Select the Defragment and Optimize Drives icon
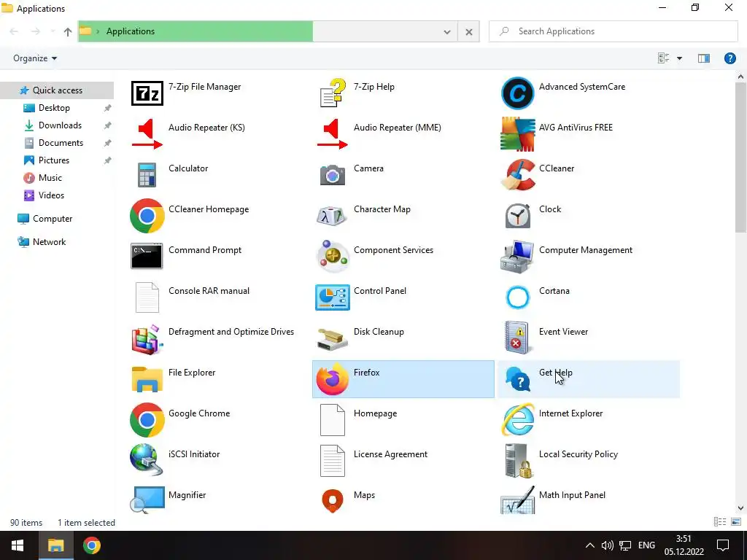 click(147, 338)
